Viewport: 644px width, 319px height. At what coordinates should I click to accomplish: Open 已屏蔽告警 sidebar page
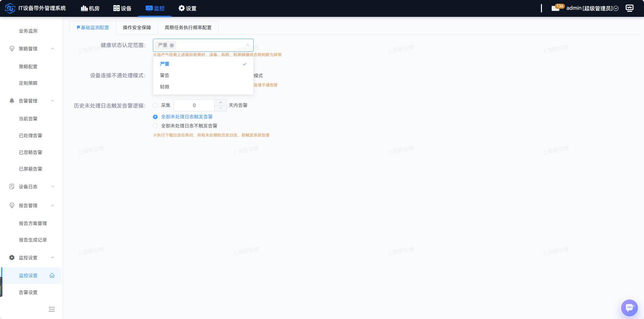[31, 169]
